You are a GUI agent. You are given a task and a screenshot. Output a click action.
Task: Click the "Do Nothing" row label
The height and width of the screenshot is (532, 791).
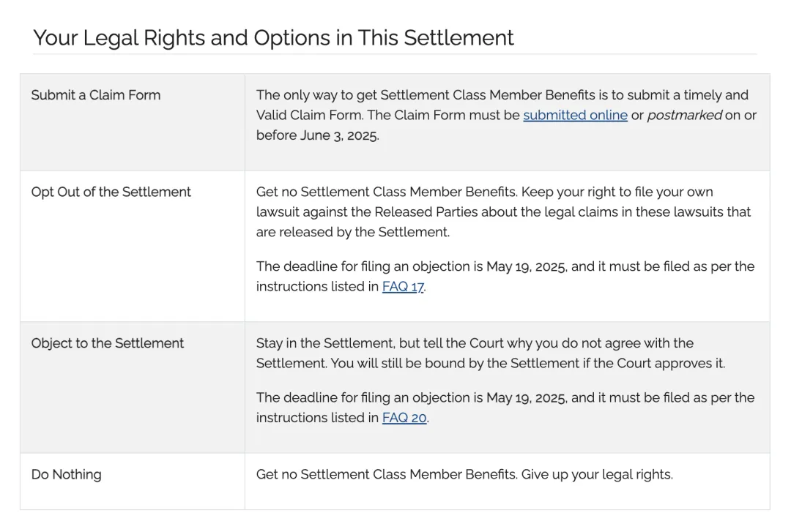66,475
